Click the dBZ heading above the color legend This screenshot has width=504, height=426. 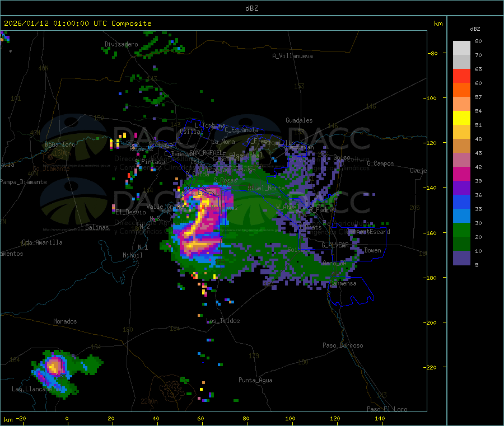coord(475,29)
